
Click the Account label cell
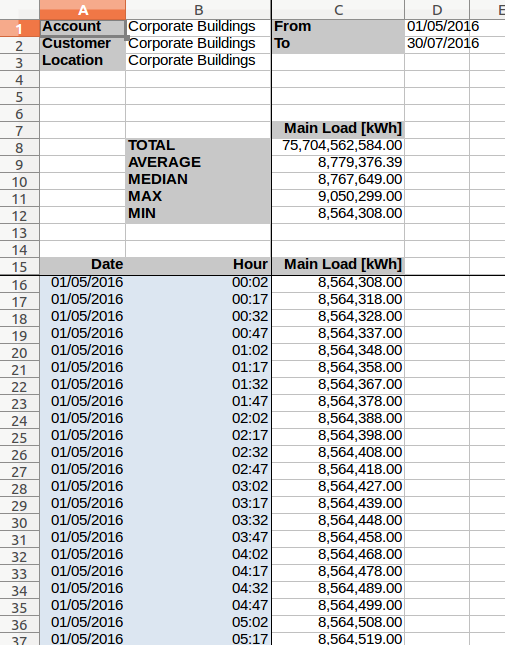(83, 27)
